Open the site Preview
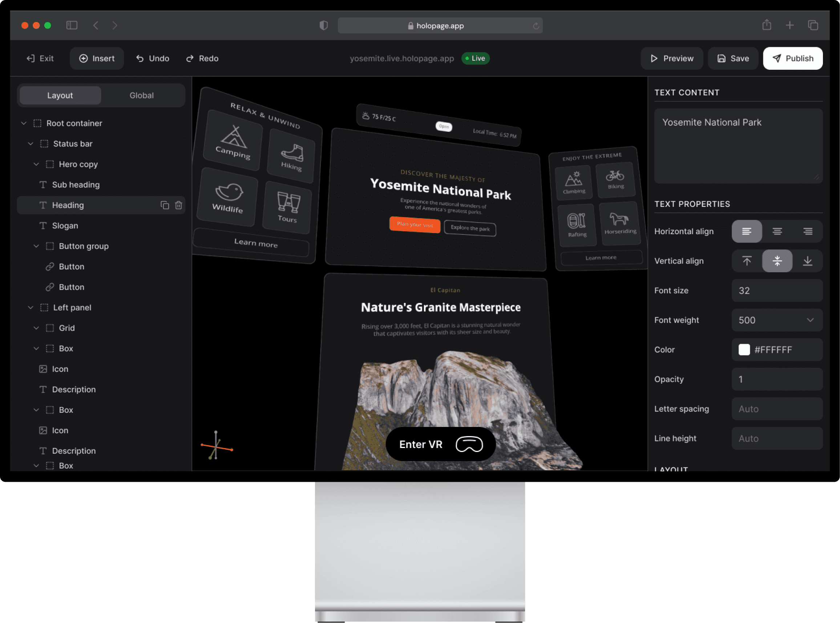 point(672,58)
